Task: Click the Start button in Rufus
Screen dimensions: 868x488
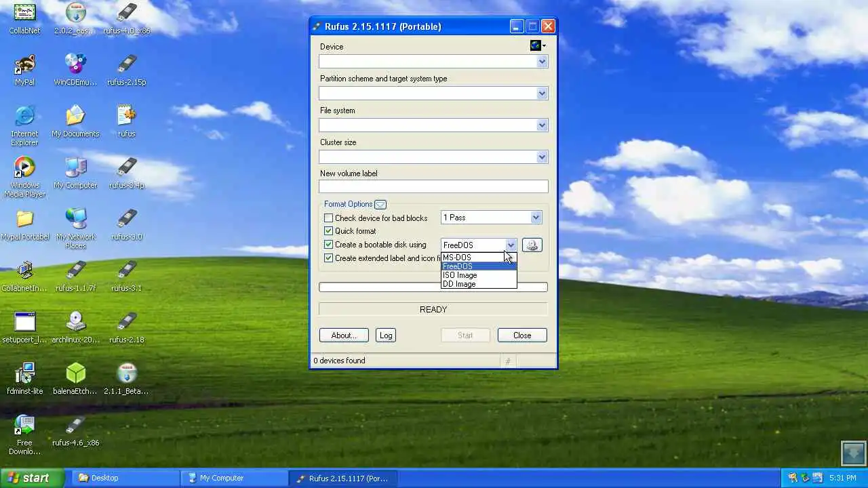Action: 465,335
